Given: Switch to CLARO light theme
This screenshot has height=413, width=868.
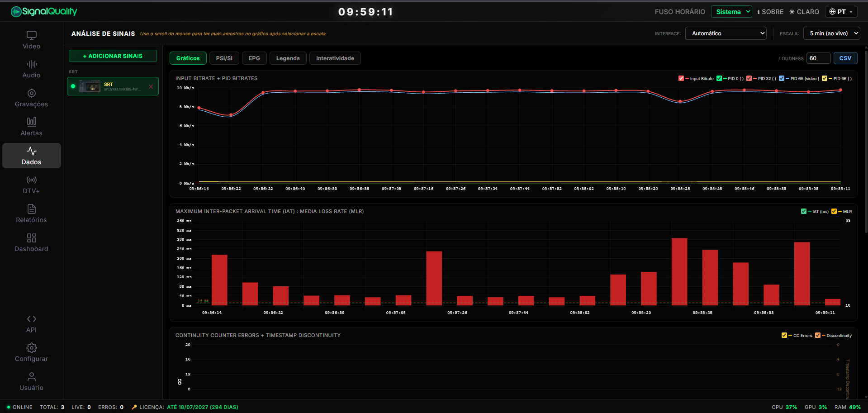Looking at the screenshot, I should [804, 12].
